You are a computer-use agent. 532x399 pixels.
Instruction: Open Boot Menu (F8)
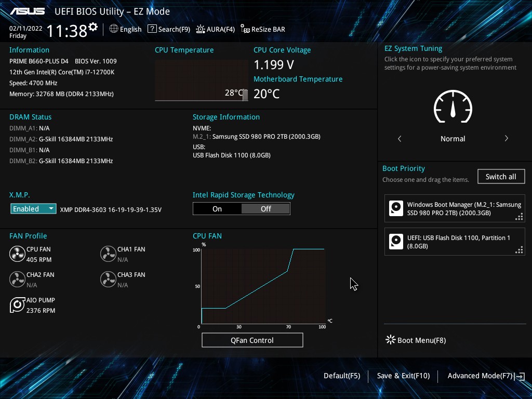(415, 340)
